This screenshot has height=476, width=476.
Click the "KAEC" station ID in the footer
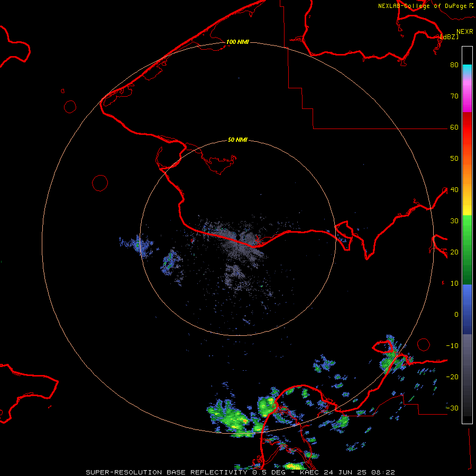(x=310, y=472)
